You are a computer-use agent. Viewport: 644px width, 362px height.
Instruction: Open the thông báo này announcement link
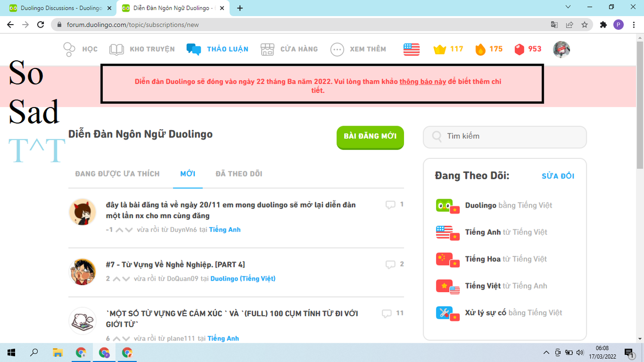coord(423,81)
